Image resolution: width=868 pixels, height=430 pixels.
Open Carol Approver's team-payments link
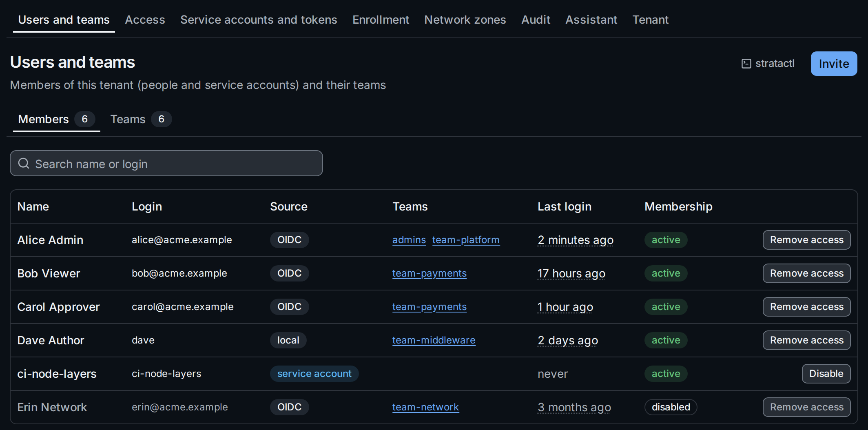coord(429,307)
